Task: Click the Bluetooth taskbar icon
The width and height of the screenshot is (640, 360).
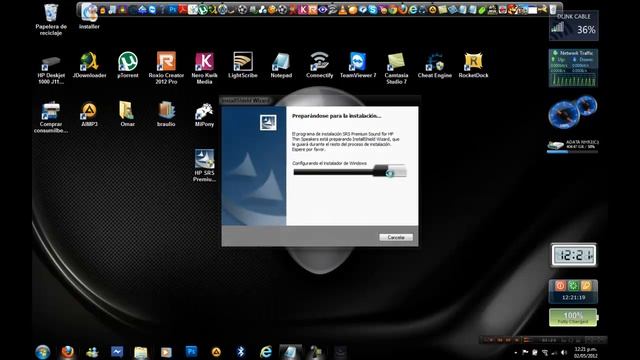Action: coord(241,351)
